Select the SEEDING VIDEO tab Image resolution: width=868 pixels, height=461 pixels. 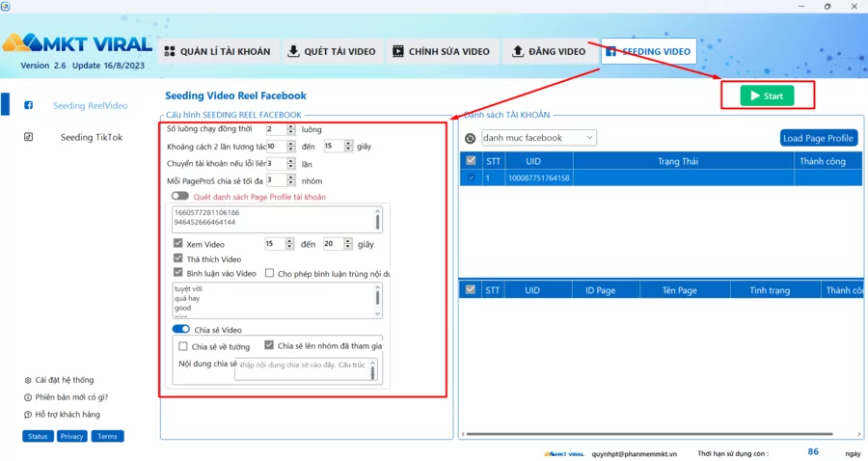648,51
